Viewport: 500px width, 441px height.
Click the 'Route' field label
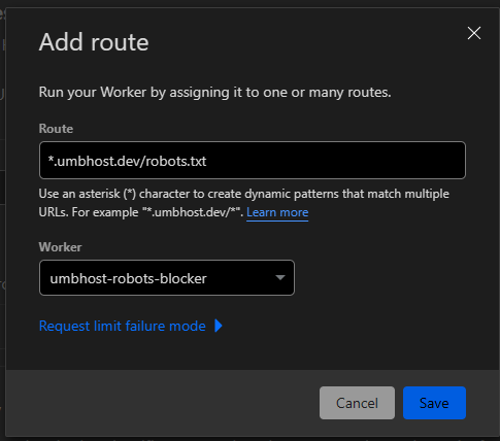pyautogui.click(x=56, y=129)
